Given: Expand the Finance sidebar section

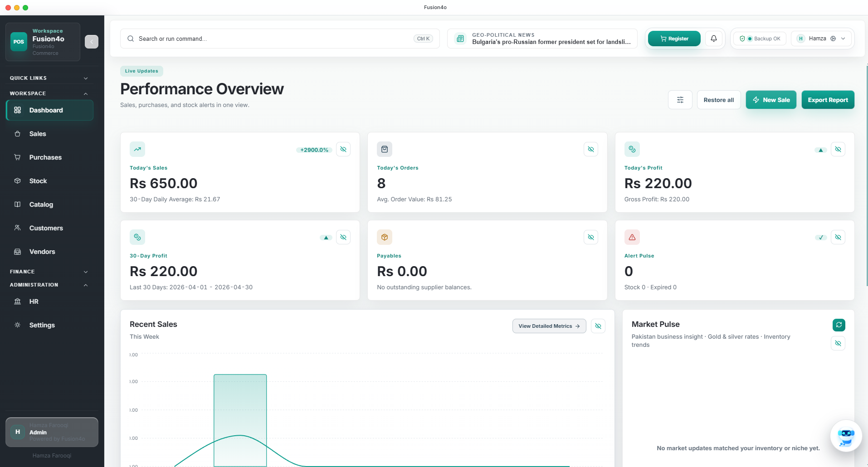Looking at the screenshot, I should pos(86,272).
